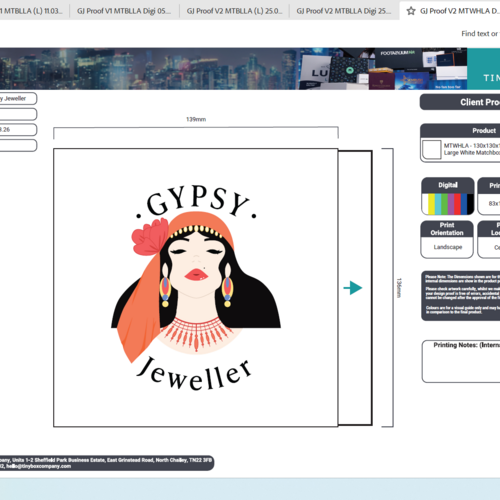The height and width of the screenshot is (500, 500).
Task: Click the dark Please Note disclaimer panel
Action: pyautogui.click(x=461, y=296)
